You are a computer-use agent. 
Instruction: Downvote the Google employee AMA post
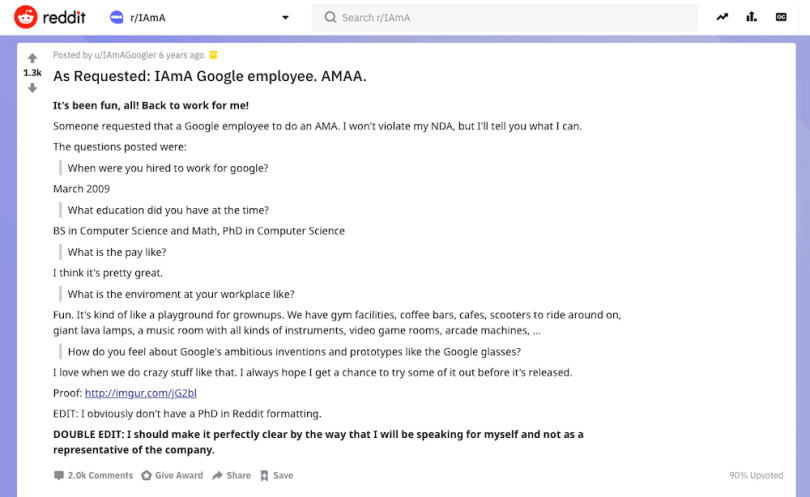[32, 88]
